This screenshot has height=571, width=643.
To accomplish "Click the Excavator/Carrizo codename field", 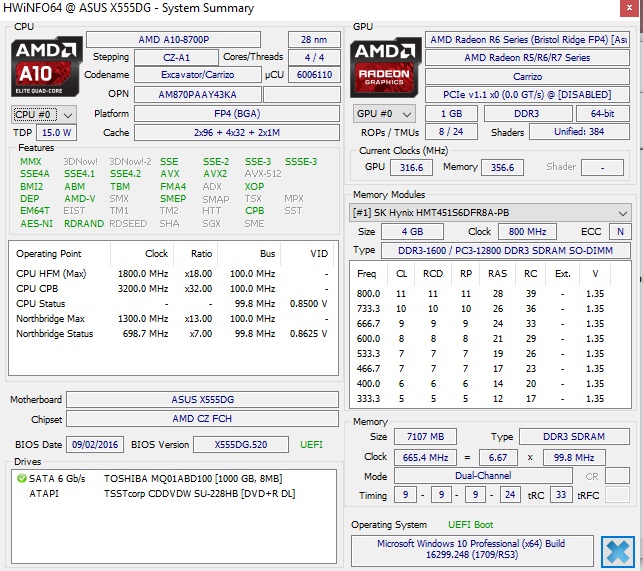I will point(198,75).
